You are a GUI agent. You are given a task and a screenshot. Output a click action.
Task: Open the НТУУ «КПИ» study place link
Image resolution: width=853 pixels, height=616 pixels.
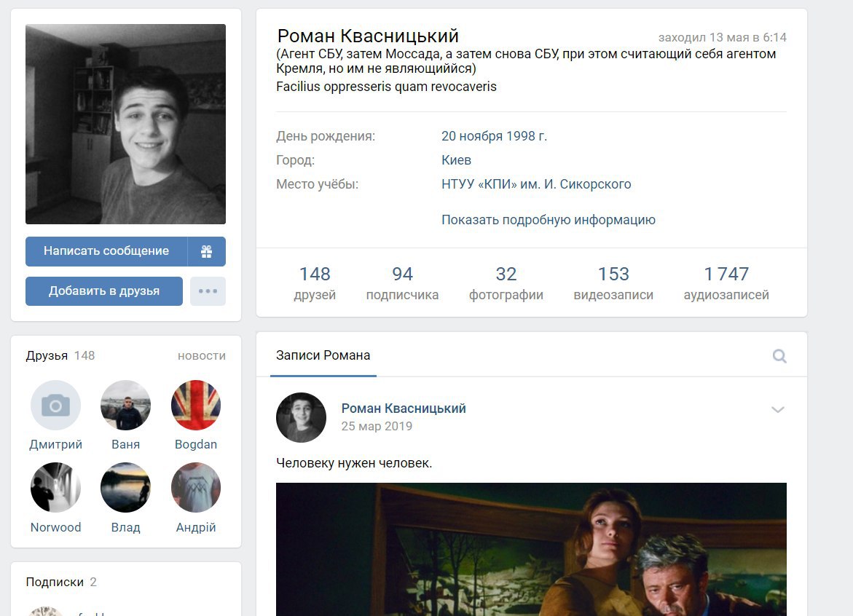(536, 183)
